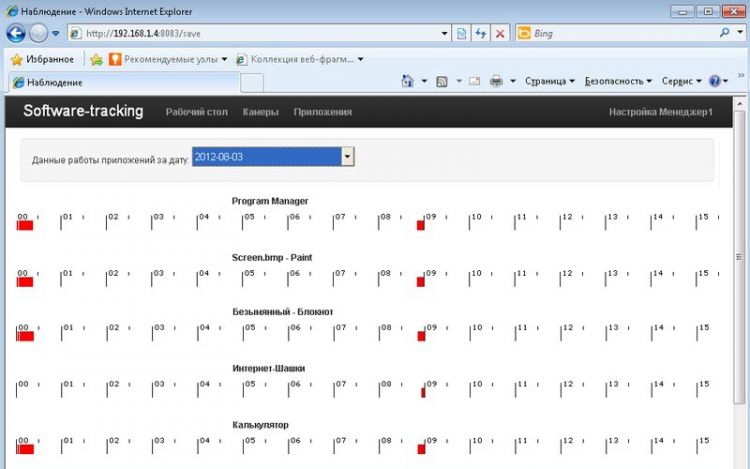Expand the Home icon dropdown arrow
750x469 pixels.
[x=424, y=81]
